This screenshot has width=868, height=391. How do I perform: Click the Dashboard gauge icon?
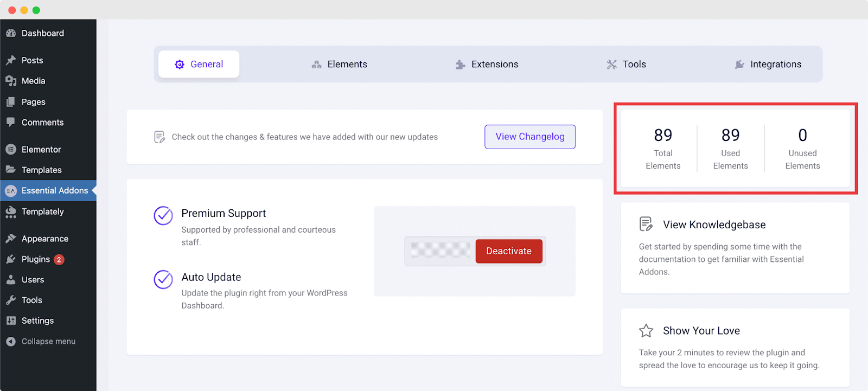point(11,33)
